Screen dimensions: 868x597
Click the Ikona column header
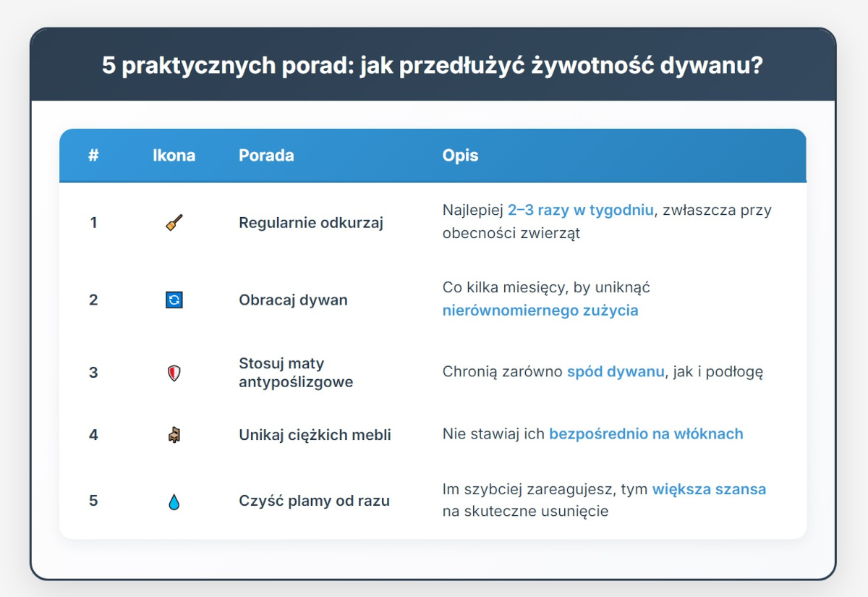[x=174, y=155]
